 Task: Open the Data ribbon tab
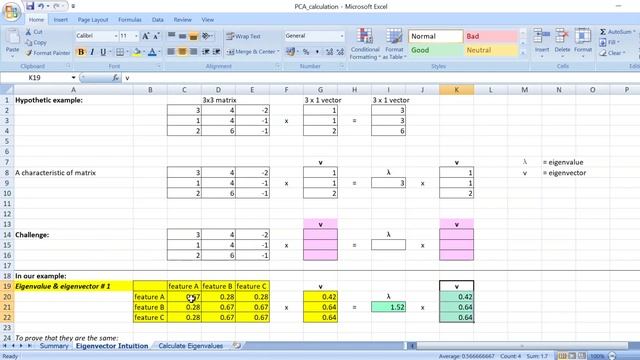[158, 20]
